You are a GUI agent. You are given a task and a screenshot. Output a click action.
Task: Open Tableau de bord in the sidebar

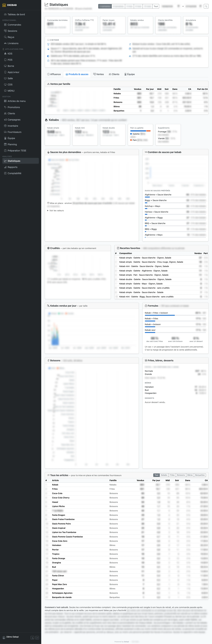pyautogui.click(x=21, y=15)
